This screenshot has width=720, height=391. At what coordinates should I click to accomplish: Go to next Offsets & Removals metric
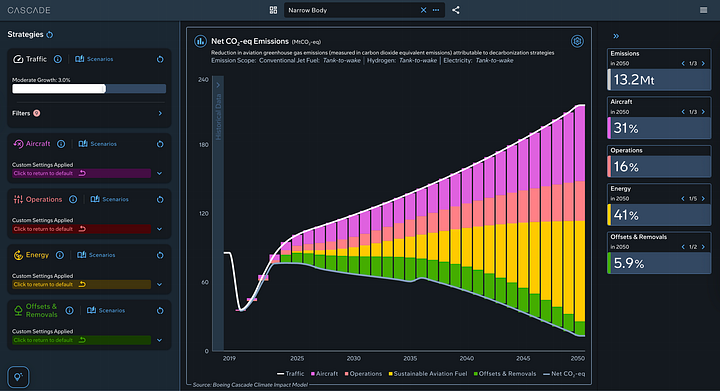703,247
